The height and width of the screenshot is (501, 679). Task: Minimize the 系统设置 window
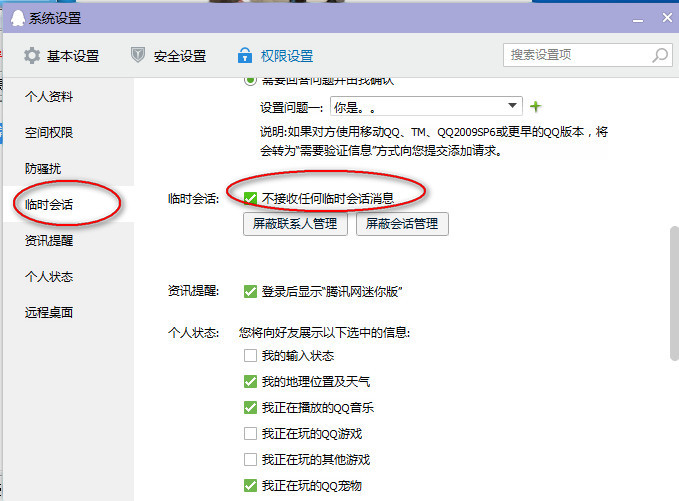(632, 18)
